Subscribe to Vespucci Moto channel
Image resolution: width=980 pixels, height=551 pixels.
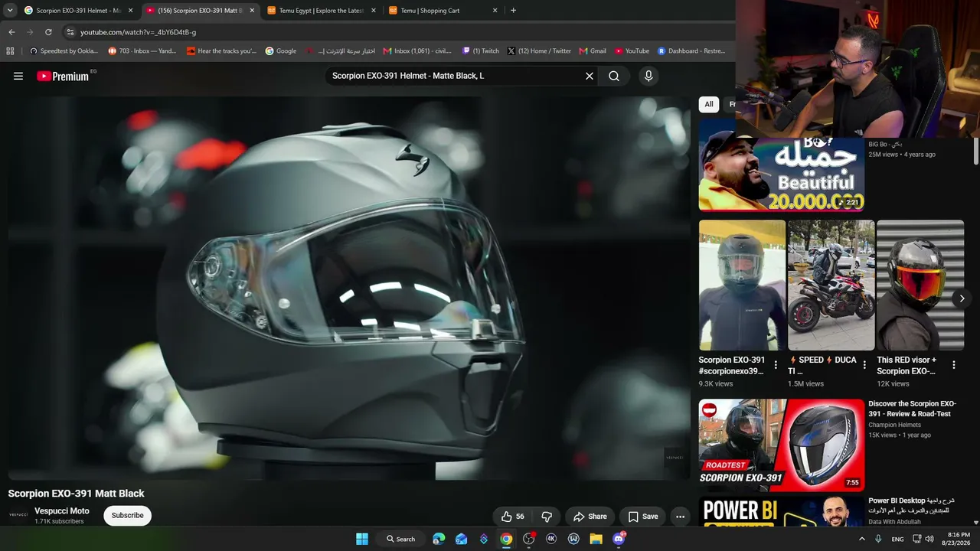pos(127,516)
